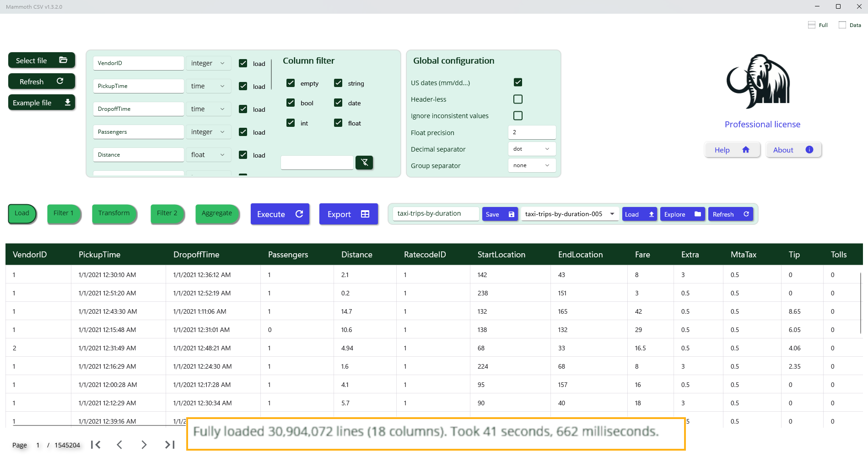Click the Full layout view icon
The width and height of the screenshot is (868, 463).
(x=812, y=25)
